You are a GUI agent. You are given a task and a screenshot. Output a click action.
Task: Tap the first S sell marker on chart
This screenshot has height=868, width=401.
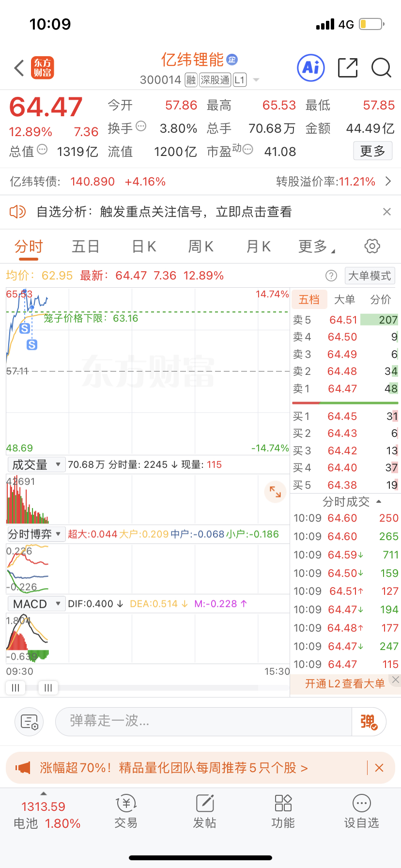pyautogui.click(x=25, y=328)
